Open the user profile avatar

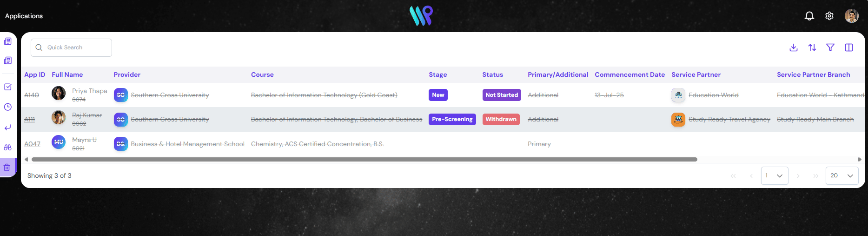[x=851, y=16]
